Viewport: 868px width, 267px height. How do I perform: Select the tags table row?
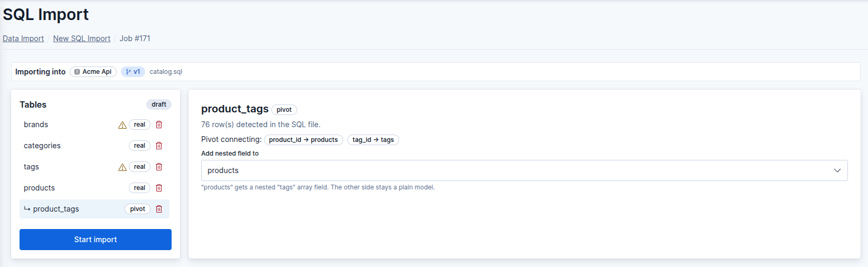click(x=95, y=167)
